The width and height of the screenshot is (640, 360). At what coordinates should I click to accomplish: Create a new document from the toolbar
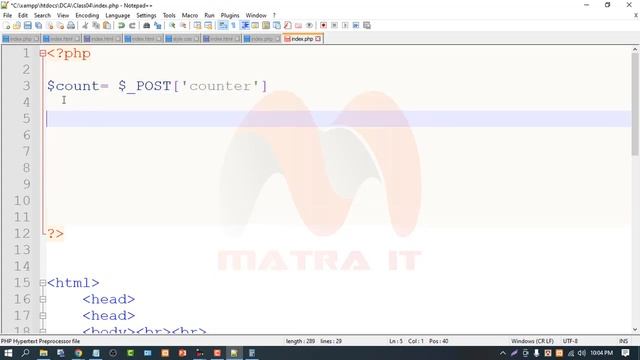(x=6, y=25)
